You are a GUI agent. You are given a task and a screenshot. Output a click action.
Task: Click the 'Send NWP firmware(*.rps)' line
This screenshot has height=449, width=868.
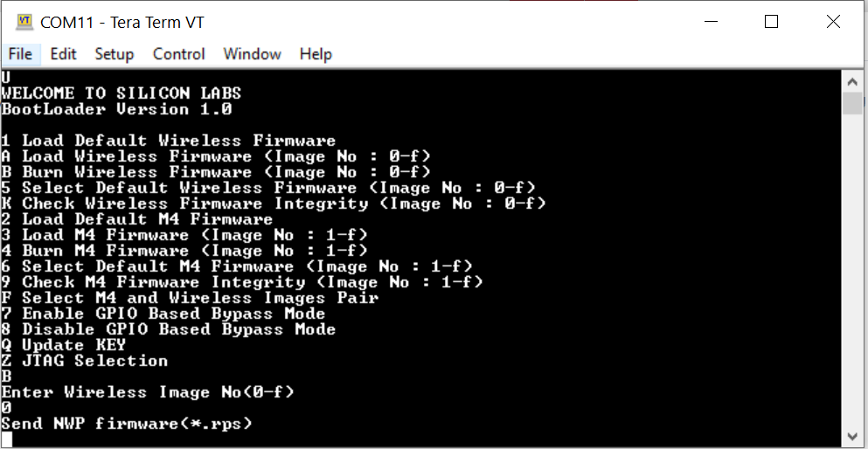(127, 425)
